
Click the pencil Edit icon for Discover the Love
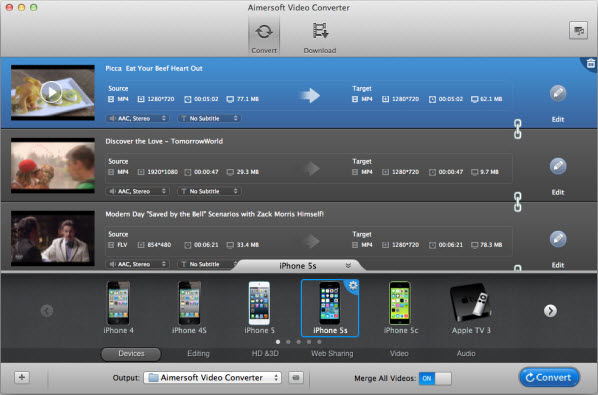pos(558,166)
